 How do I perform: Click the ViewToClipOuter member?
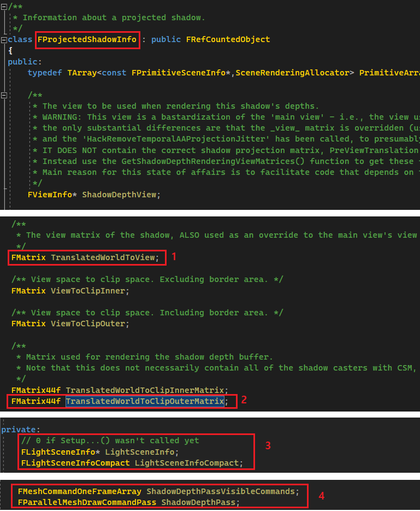[x=88, y=324]
